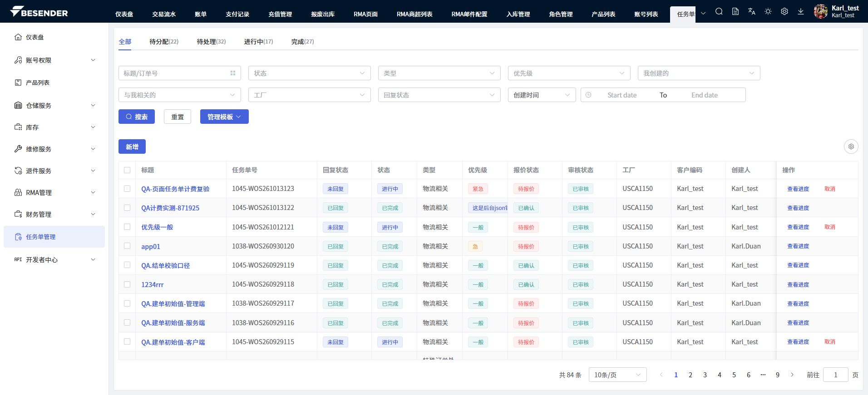Open the QA.结单校验口径 task link

point(166,265)
